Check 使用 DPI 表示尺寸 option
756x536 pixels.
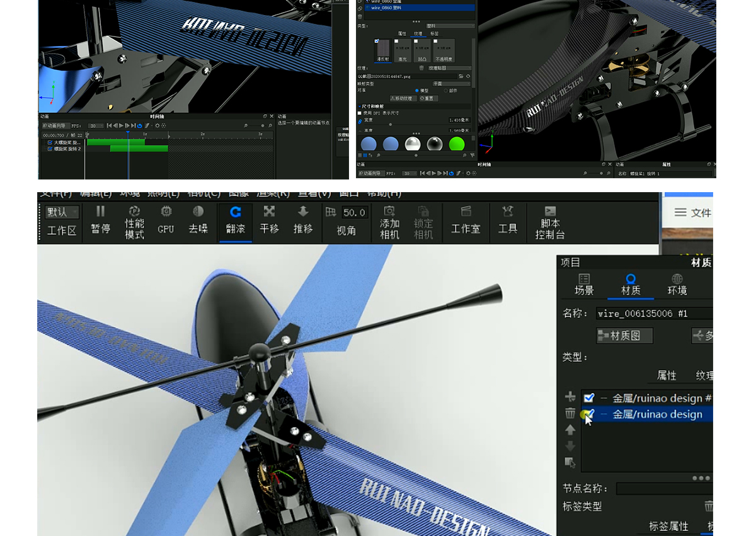(359, 113)
